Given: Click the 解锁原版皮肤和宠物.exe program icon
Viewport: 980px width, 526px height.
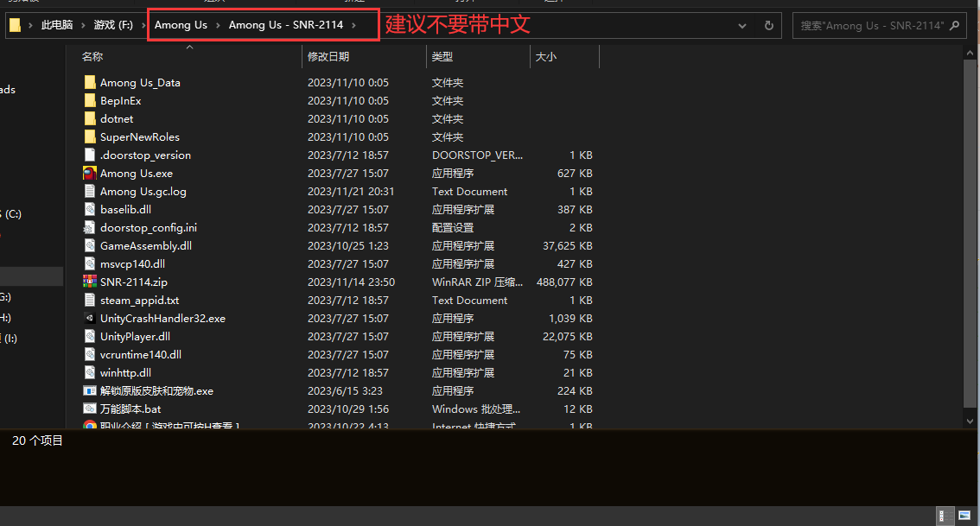Looking at the screenshot, I should (90, 391).
